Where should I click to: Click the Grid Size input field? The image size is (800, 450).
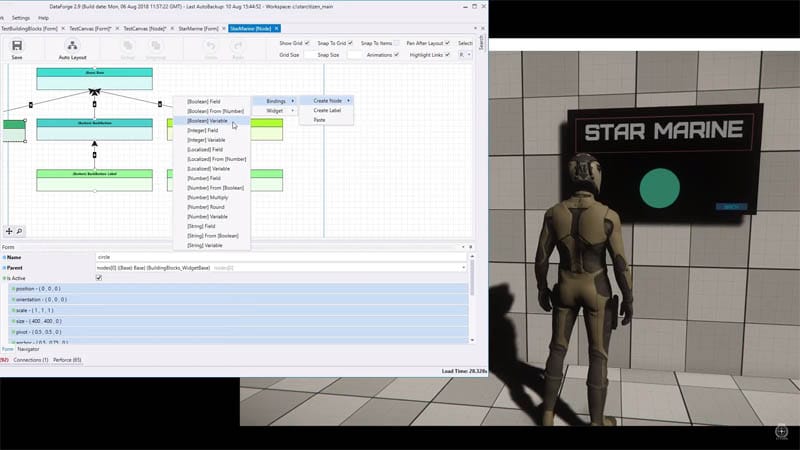[310, 55]
